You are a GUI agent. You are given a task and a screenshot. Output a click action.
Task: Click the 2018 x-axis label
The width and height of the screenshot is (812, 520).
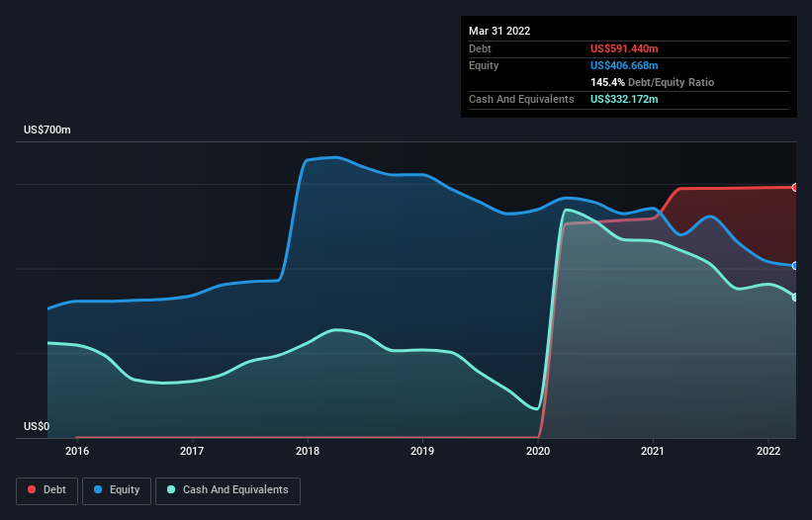pyautogui.click(x=308, y=451)
